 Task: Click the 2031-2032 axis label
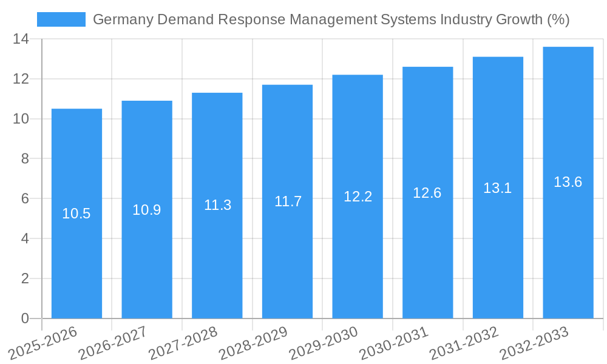pos(464,343)
